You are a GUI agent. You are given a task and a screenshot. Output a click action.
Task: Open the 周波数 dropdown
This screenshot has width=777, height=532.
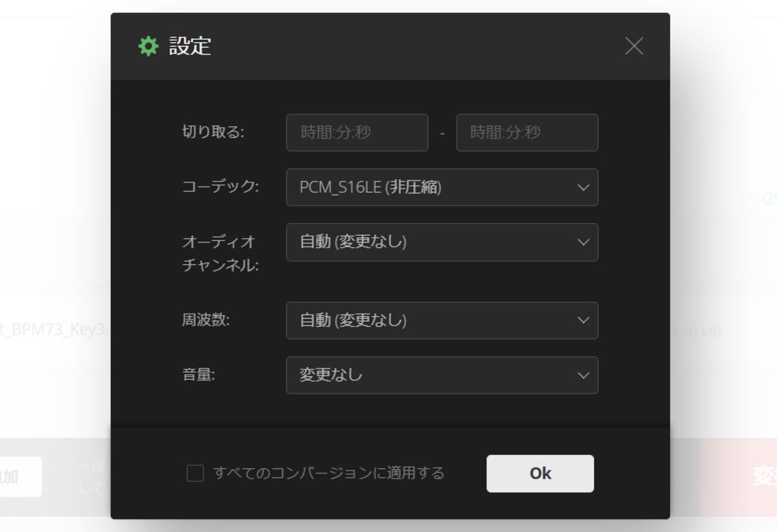point(442,320)
